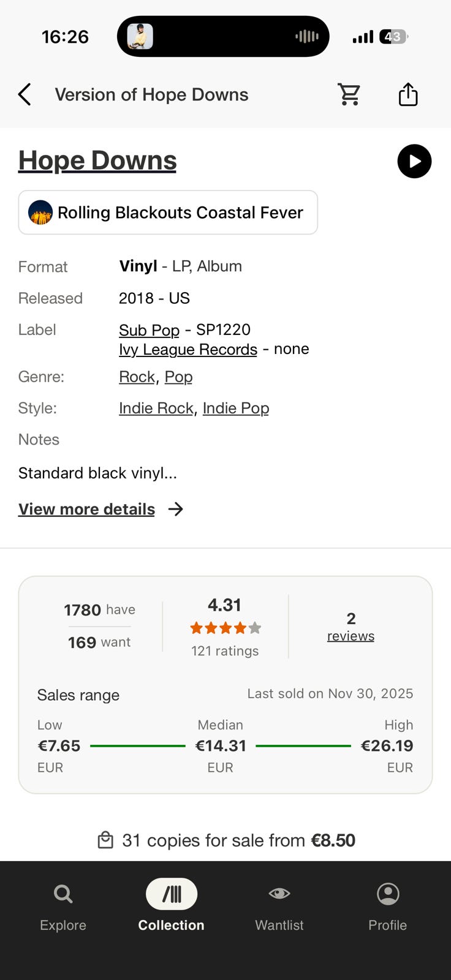Select the Rock genre link
Image resolution: width=451 pixels, height=980 pixels.
pos(137,377)
